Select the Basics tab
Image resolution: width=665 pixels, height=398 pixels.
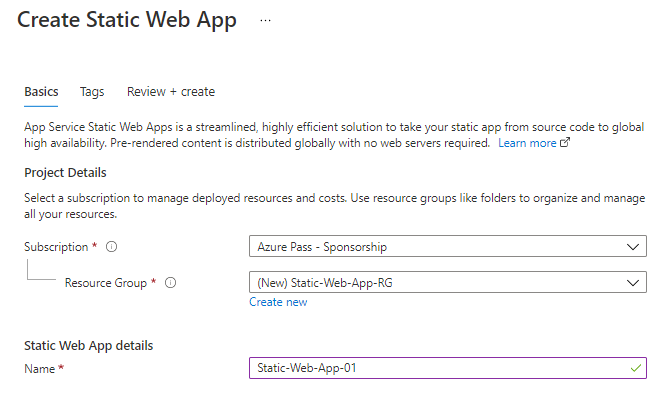click(x=41, y=92)
